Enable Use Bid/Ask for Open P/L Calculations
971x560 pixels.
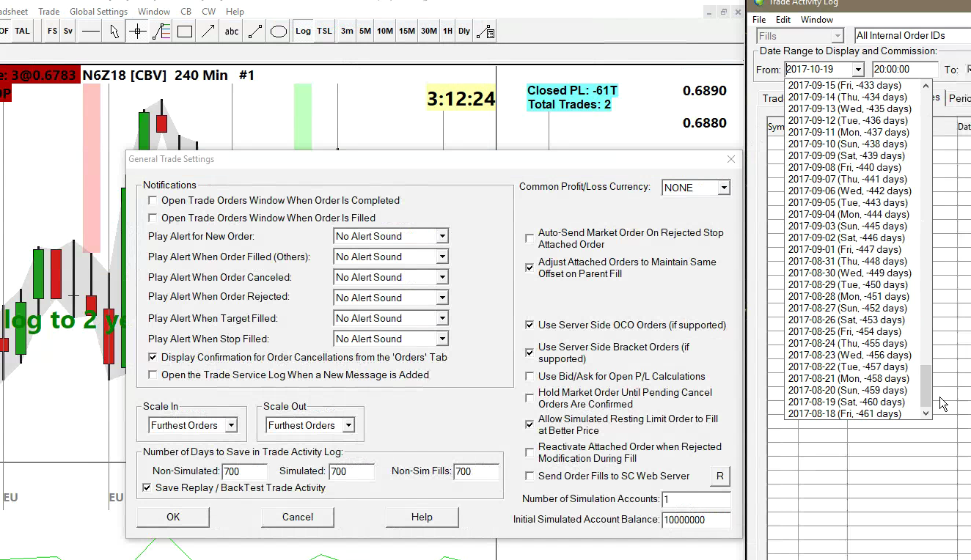[530, 376]
